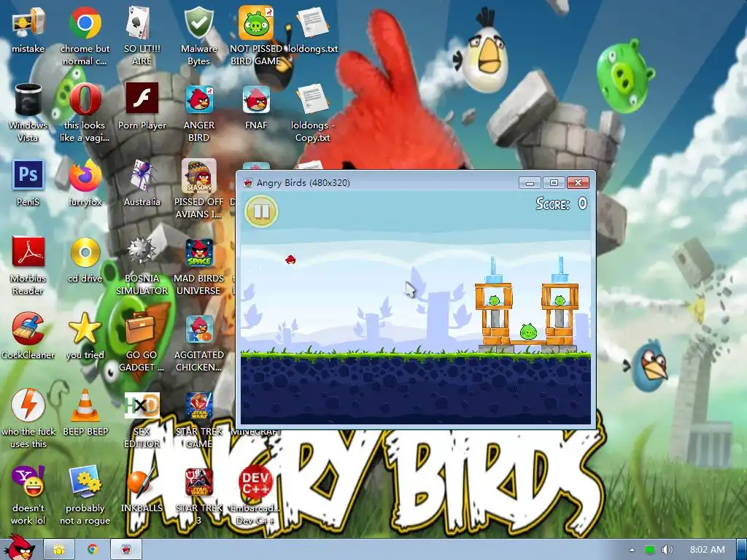Screen dimensions: 747x560
Task: Click the small pig in the left tower
Action: click(x=494, y=300)
